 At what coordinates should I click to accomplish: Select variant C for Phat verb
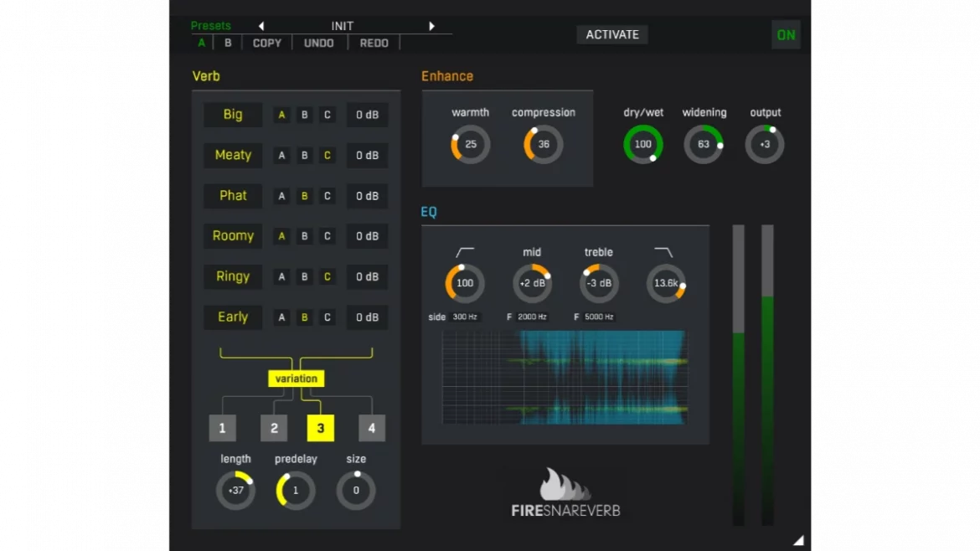pyautogui.click(x=327, y=196)
